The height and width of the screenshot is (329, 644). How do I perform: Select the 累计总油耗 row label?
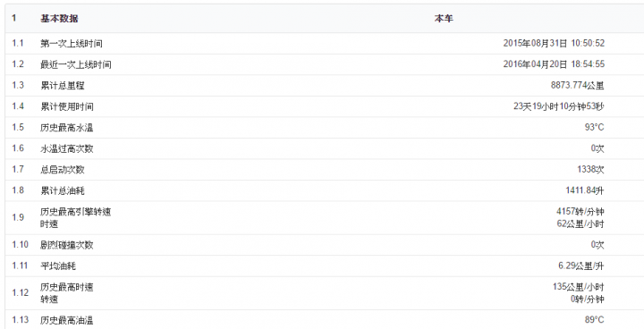click(63, 190)
